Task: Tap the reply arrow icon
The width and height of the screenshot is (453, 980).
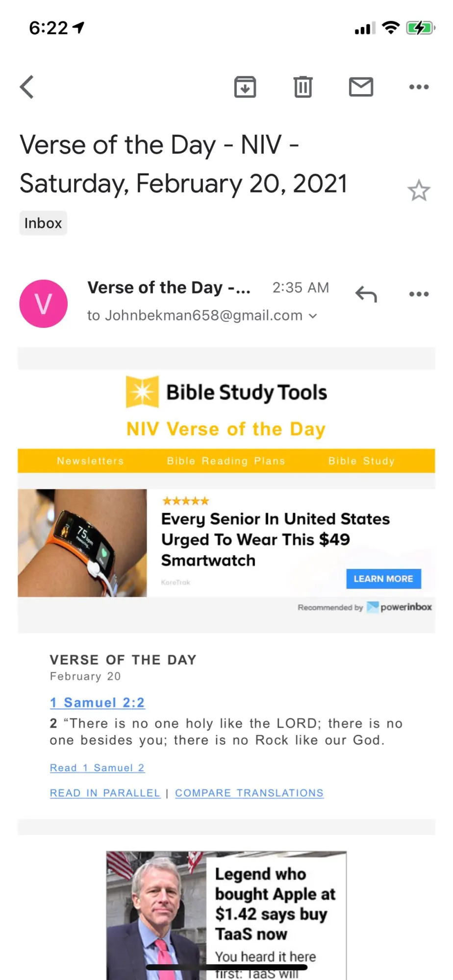Action: tap(366, 294)
